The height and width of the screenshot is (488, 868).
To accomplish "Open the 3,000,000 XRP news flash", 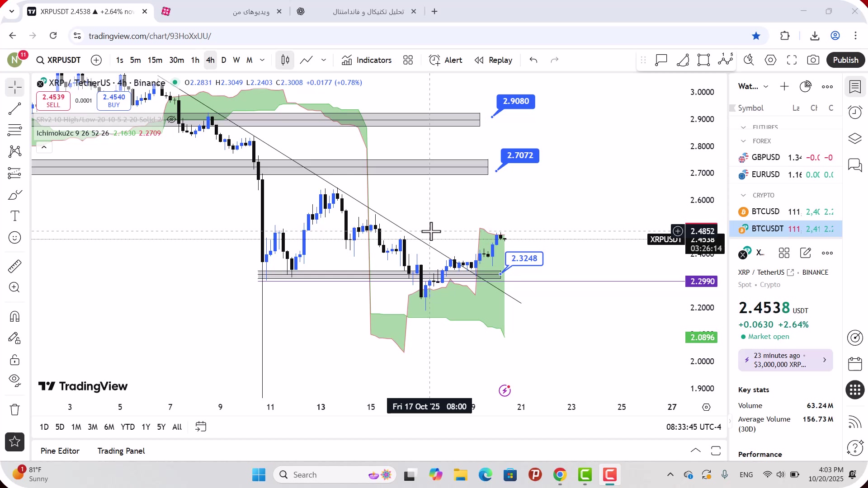I will 785,360.
